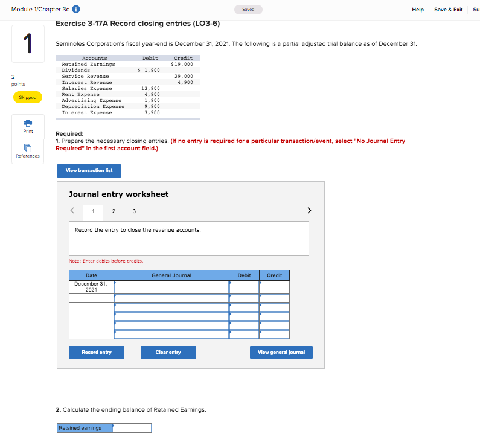Go to next journal entry with right chevron
Viewport: 480px width, 448px height.
(309, 210)
